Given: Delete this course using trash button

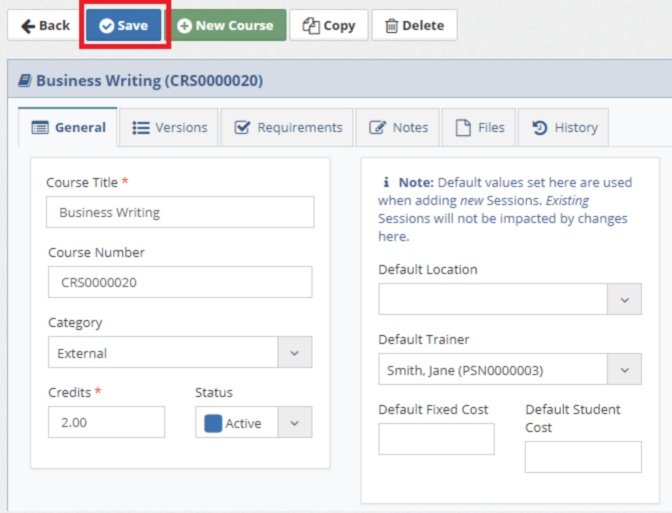Looking at the screenshot, I should [414, 26].
